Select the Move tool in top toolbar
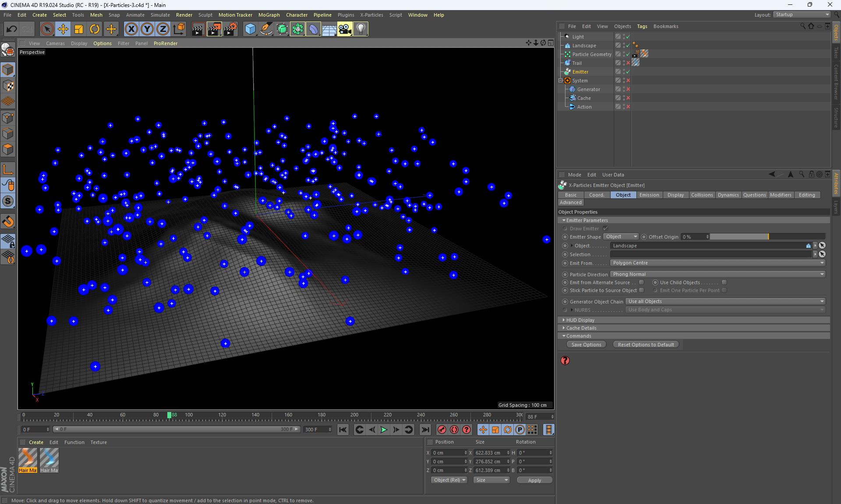The image size is (841, 504). [63, 29]
